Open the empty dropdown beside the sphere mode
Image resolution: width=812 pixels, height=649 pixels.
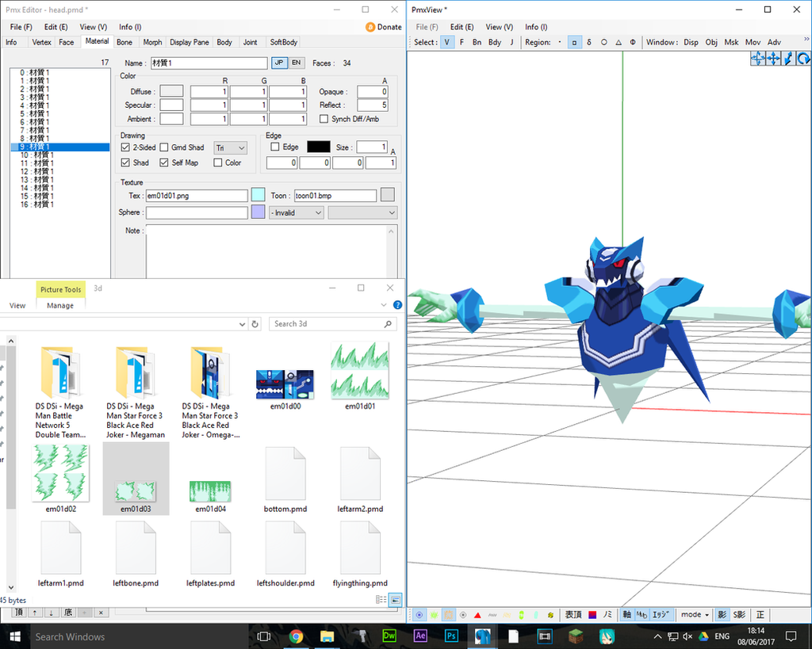362,212
